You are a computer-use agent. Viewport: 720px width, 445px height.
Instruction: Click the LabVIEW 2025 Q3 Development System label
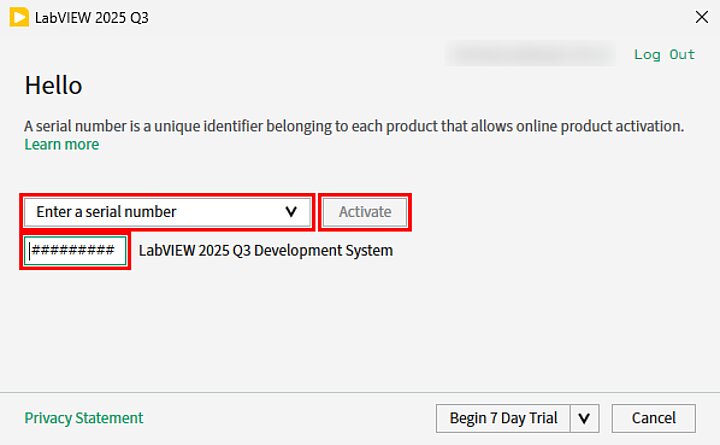pos(265,251)
